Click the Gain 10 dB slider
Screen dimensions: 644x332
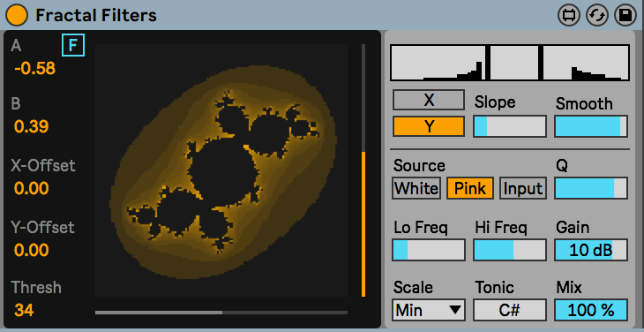[x=591, y=250]
